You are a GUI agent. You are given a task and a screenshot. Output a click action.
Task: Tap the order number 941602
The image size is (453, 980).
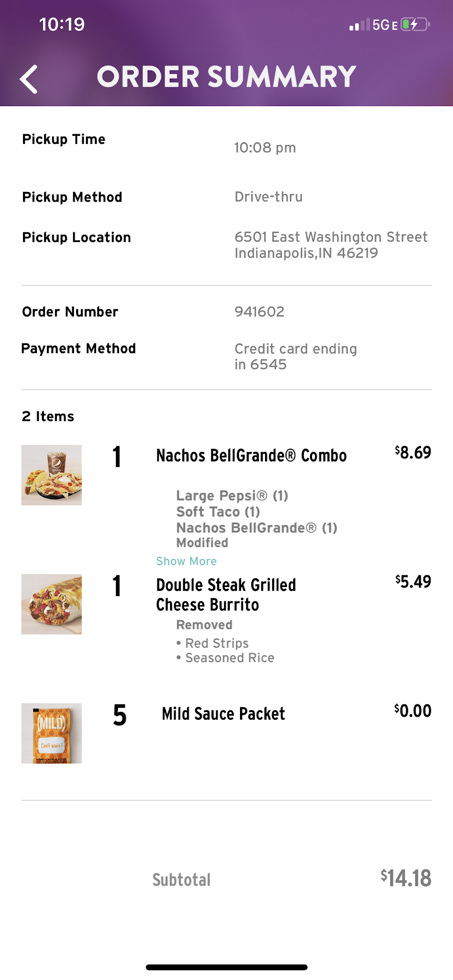point(259,312)
